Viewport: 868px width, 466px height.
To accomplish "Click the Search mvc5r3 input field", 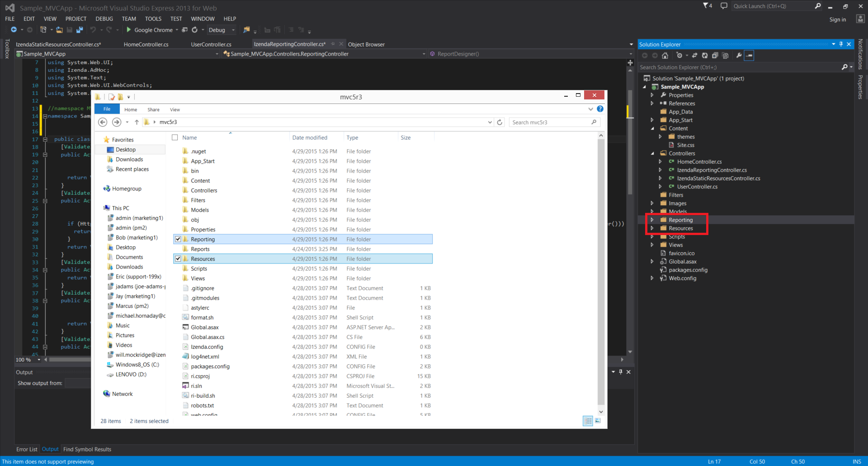I will coord(555,122).
